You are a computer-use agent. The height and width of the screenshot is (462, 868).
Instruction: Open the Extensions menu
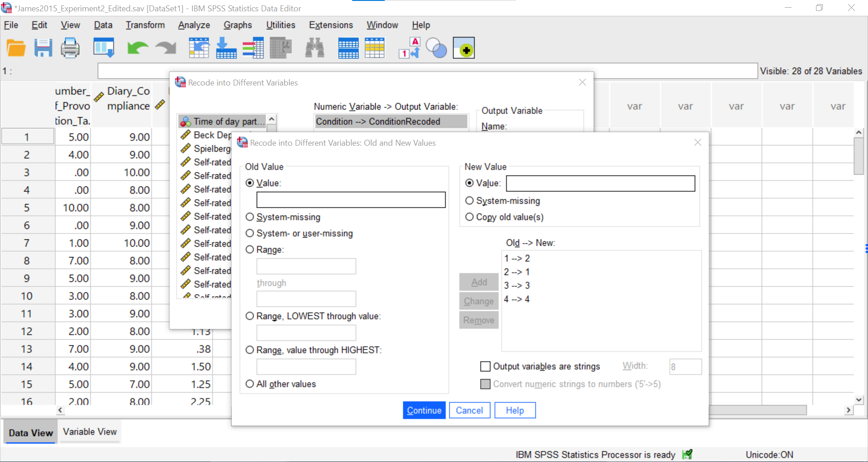coord(331,25)
